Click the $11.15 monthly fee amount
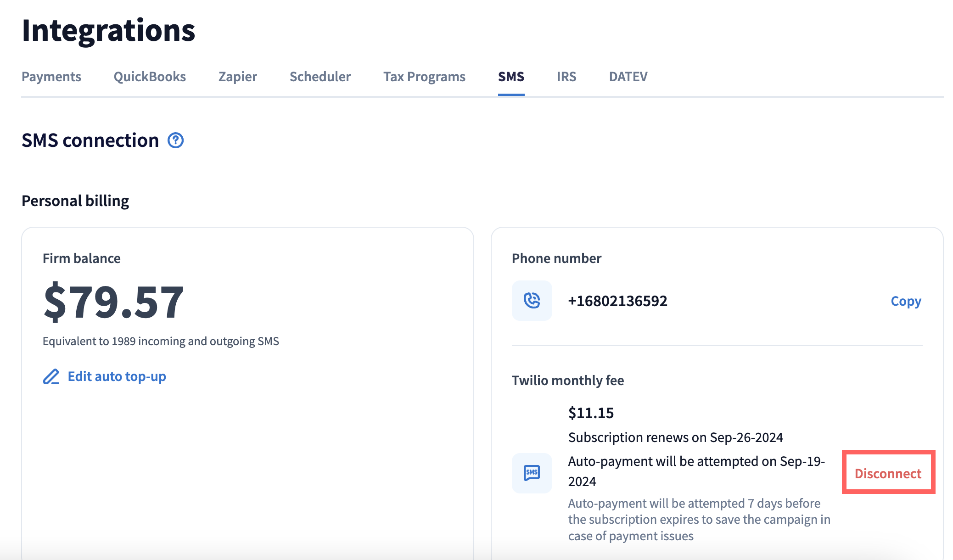Image resolution: width=953 pixels, height=560 pixels. click(591, 413)
